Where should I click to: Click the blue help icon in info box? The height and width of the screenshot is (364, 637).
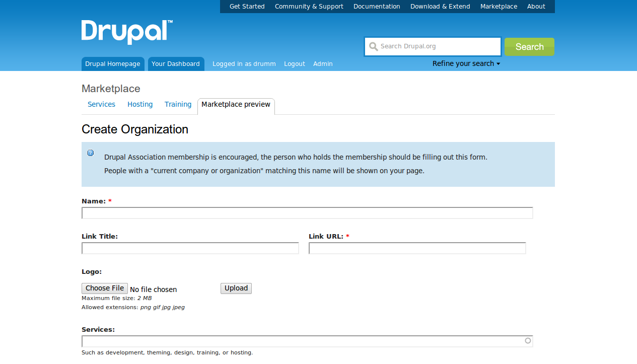click(90, 153)
